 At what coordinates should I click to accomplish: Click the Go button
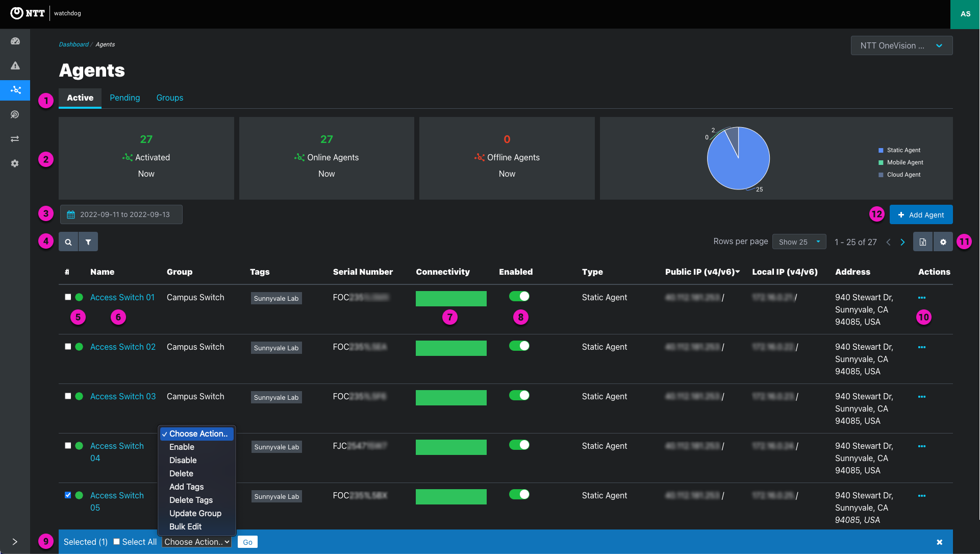[248, 542]
